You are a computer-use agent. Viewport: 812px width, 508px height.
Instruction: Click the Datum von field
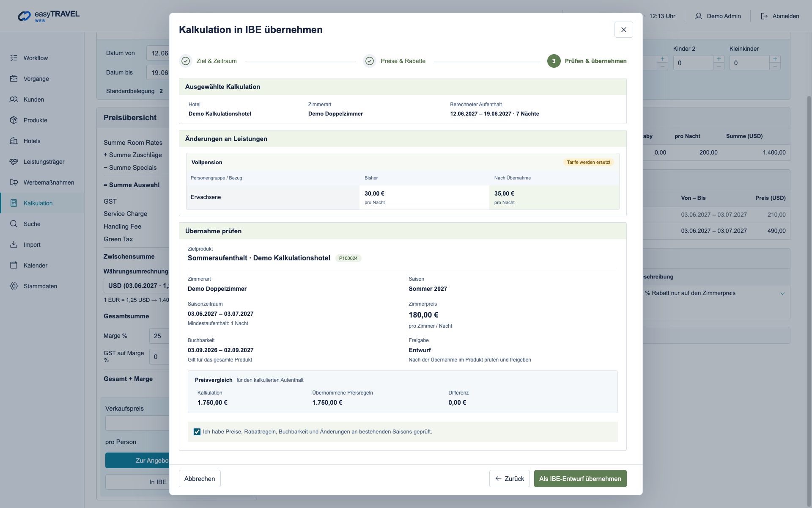[158, 53]
